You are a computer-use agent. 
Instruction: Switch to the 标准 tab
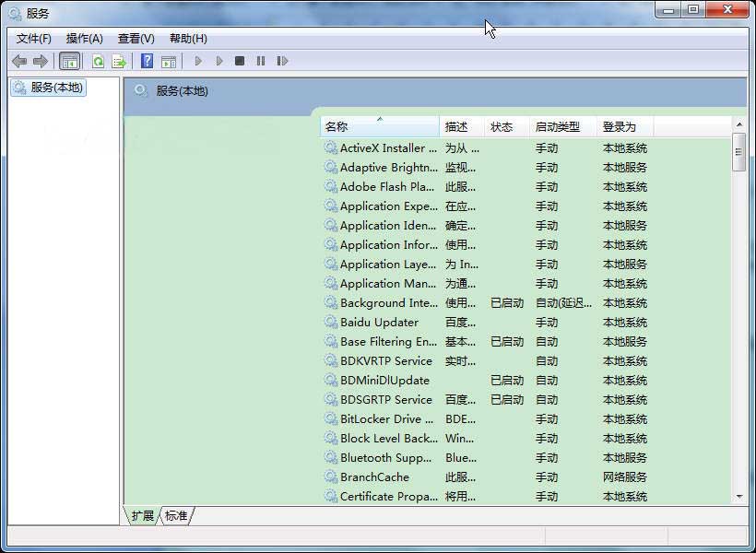pos(176,516)
